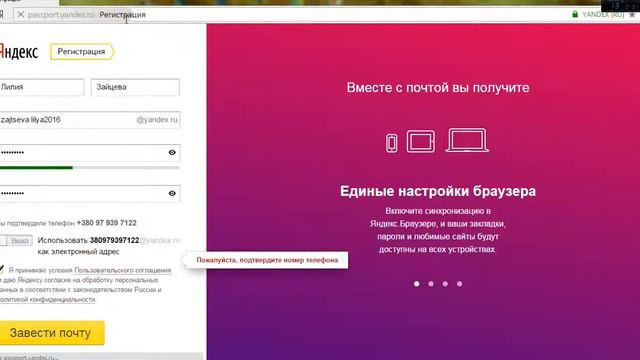Click the green padlock security icon
This screenshot has width=640, height=360.
click(x=575, y=14)
